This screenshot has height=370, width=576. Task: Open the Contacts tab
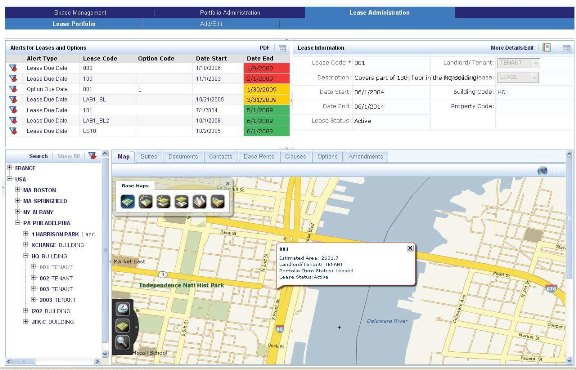(x=220, y=157)
